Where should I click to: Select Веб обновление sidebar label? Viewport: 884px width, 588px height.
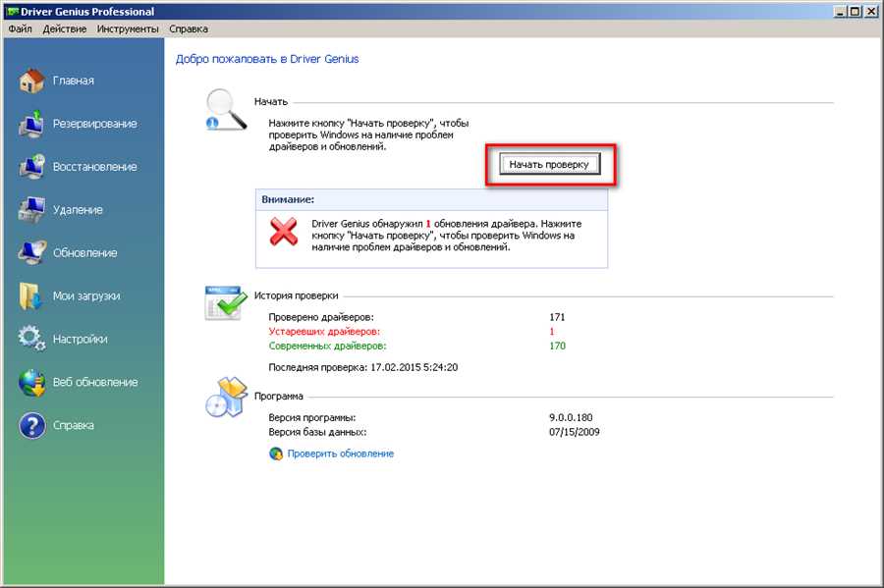[95, 382]
